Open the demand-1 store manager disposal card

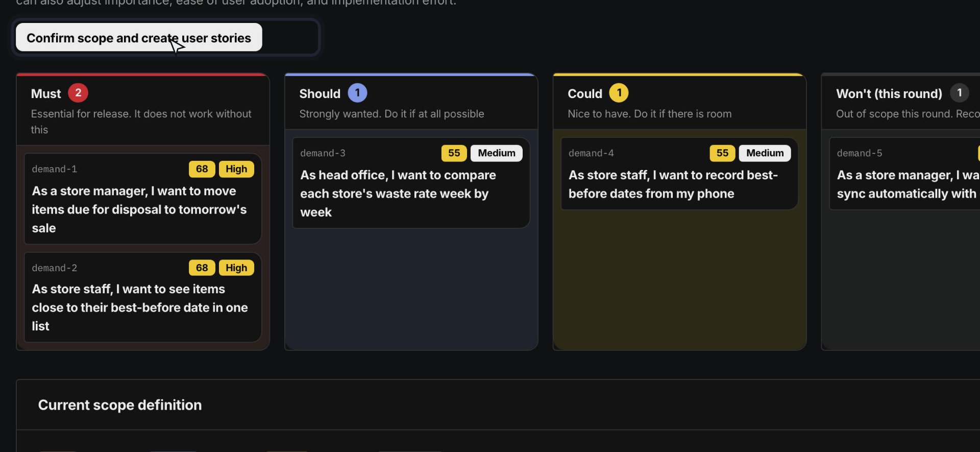tap(143, 199)
